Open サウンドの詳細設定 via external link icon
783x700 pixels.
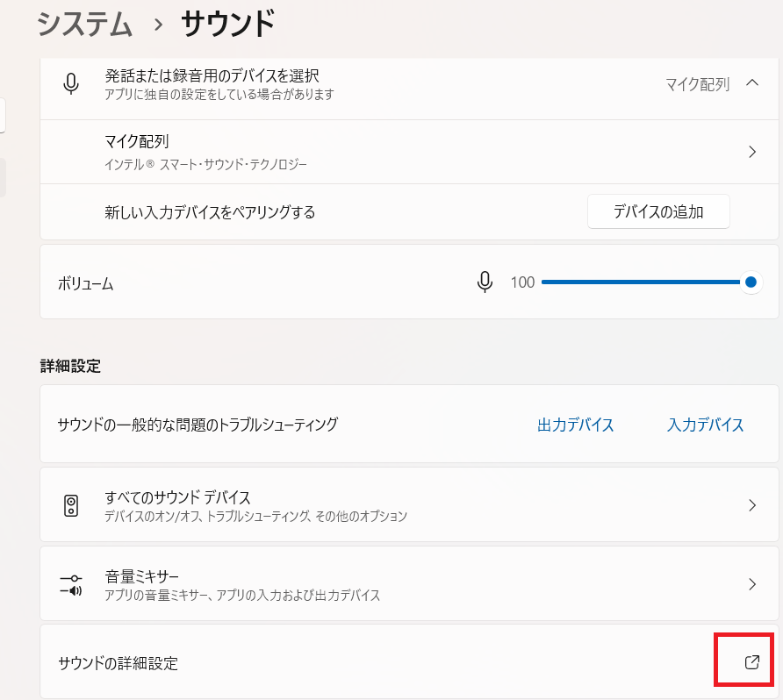click(x=752, y=662)
